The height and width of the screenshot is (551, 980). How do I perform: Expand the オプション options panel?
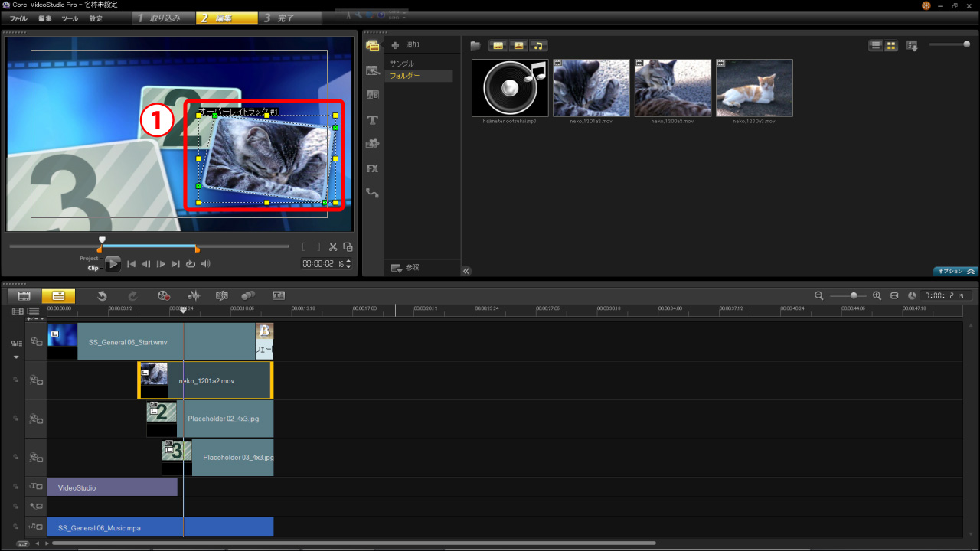tap(955, 271)
